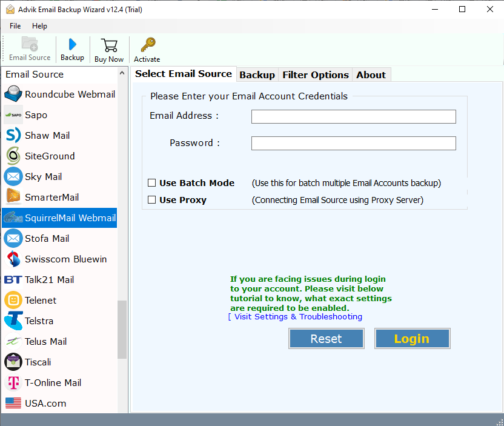Click the Reset button

tap(327, 339)
